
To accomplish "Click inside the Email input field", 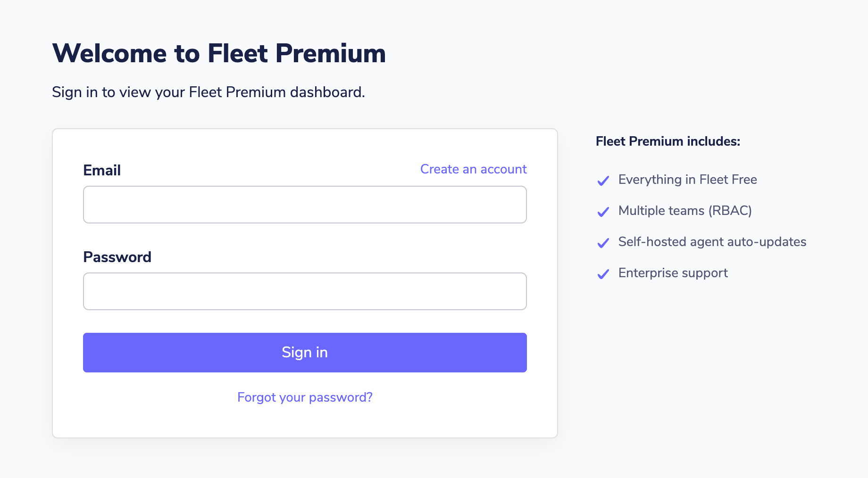I will (x=304, y=204).
